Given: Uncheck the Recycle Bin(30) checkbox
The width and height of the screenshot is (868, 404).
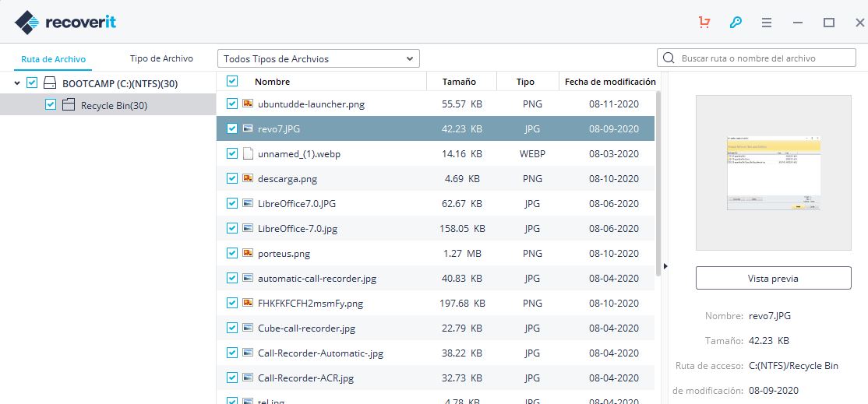Looking at the screenshot, I should [51, 105].
